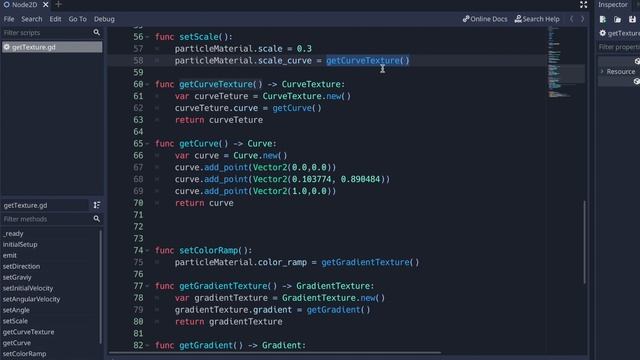Fold the getGradientTexture function at line 77
Screen dimensions: 640x360
pyautogui.click(x=147, y=286)
